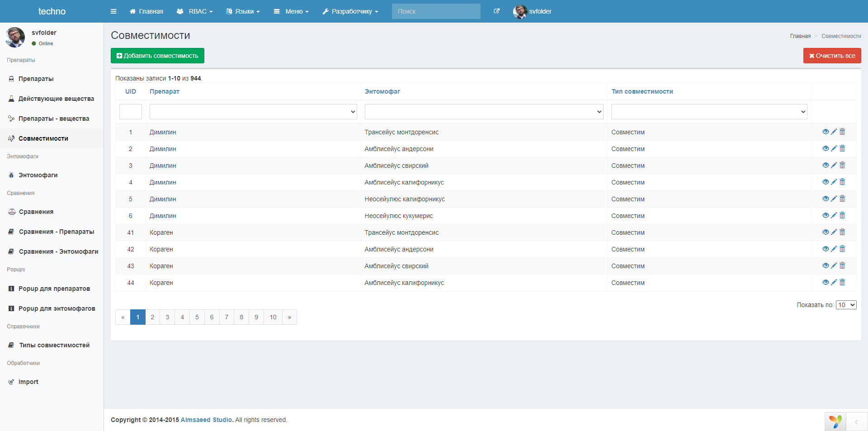Click the red Очистить все button
This screenshot has width=868, height=431.
point(832,56)
